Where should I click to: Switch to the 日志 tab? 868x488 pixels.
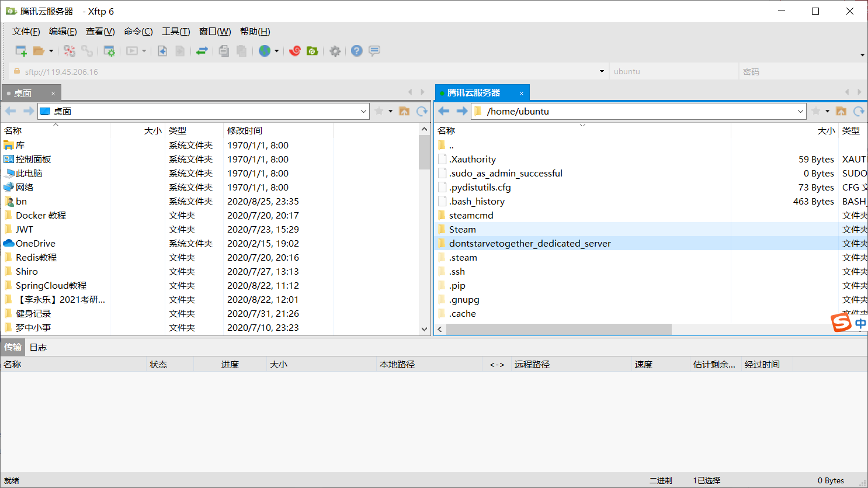point(39,347)
